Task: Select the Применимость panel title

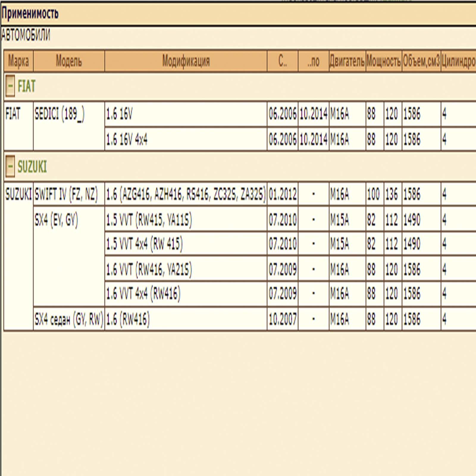Action: tap(30, 14)
